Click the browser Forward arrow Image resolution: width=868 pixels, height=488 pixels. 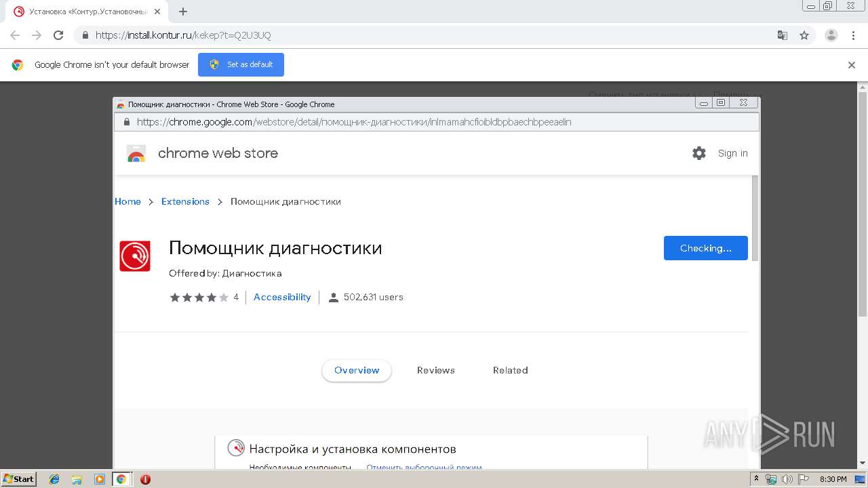tap(37, 35)
